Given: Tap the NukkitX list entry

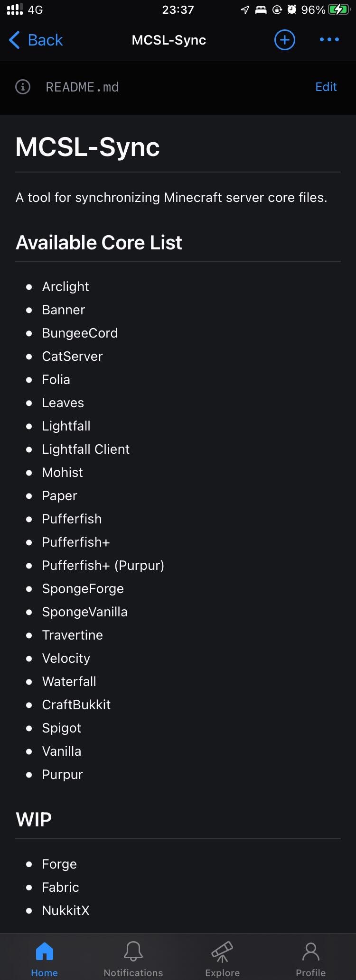Looking at the screenshot, I should (66, 910).
